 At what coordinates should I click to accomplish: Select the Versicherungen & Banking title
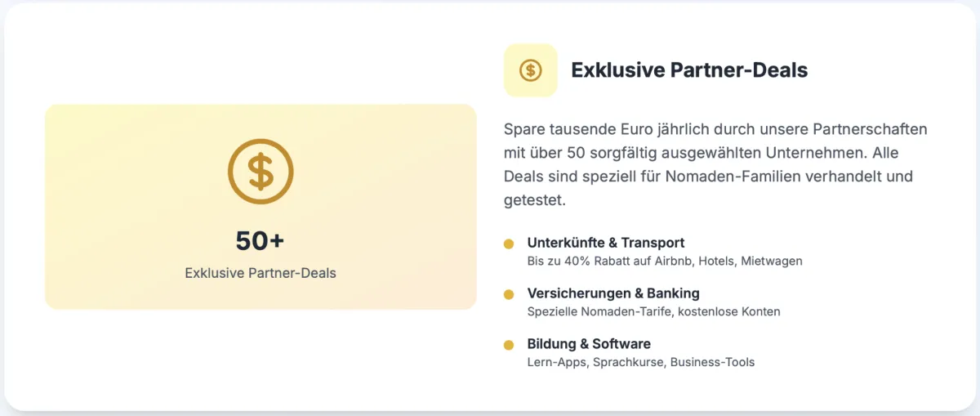(612, 293)
